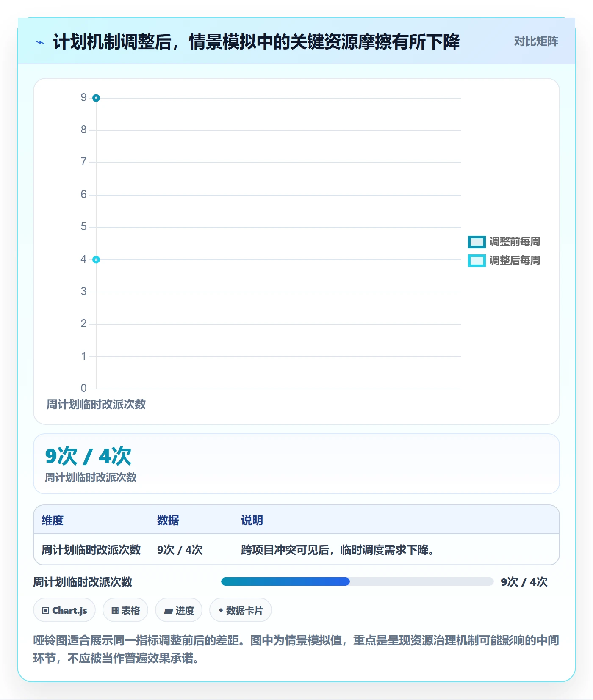Viewport: 593px width, 700px height.
Task: Click the table cell 9次 / 4次
Action: tap(180, 550)
